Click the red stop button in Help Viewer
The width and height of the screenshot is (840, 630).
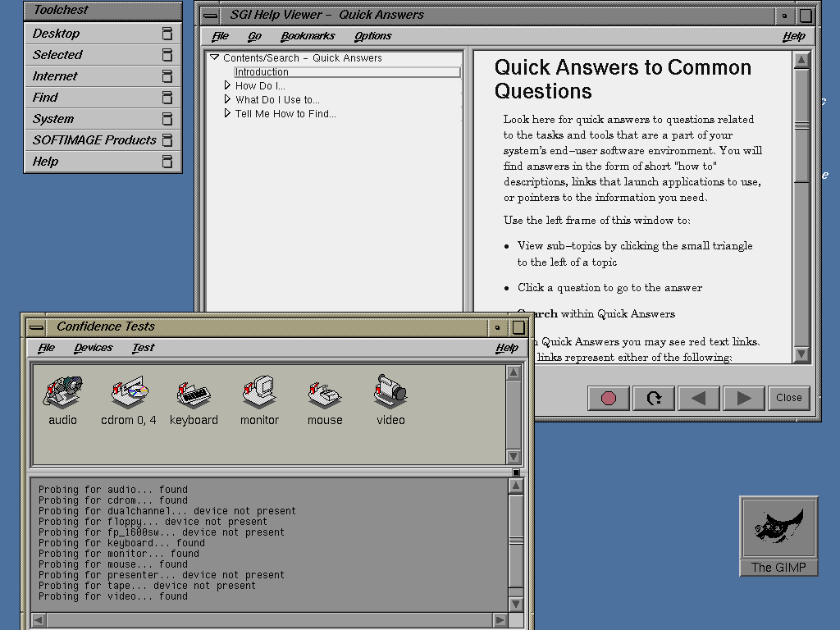click(x=609, y=398)
